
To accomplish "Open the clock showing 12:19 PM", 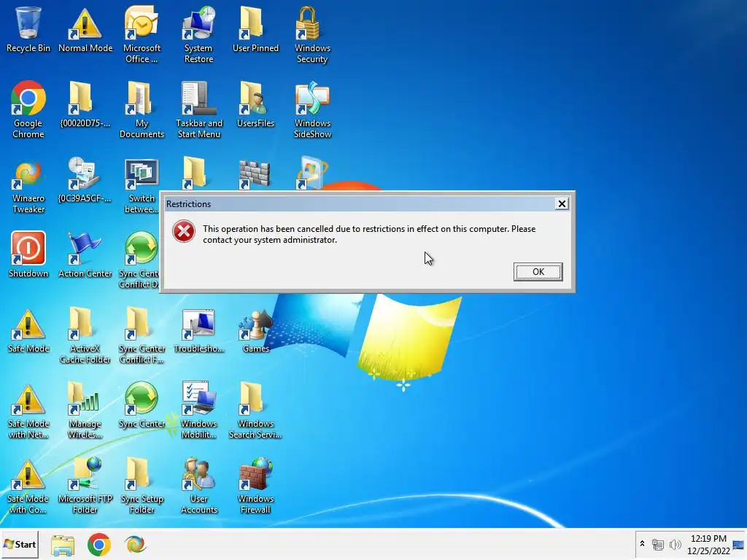I will click(x=708, y=544).
